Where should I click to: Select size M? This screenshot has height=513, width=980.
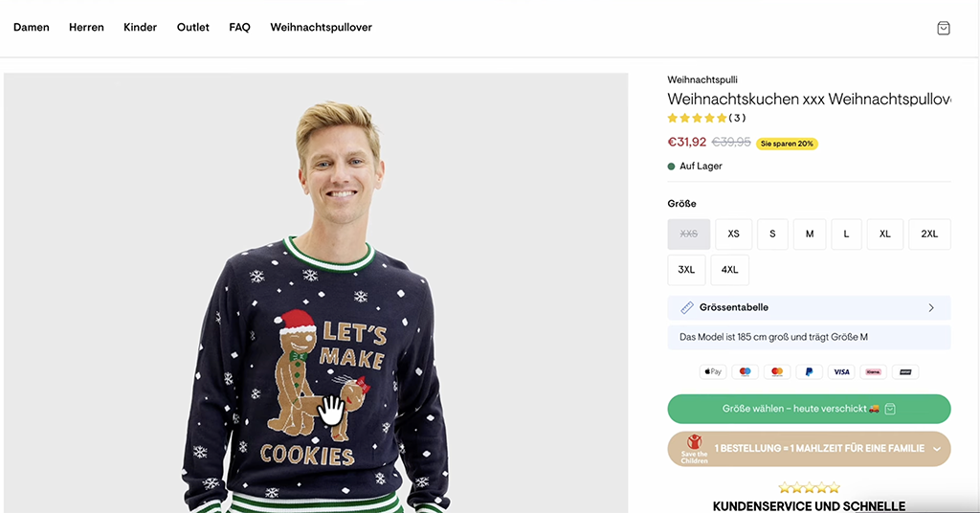(810, 234)
